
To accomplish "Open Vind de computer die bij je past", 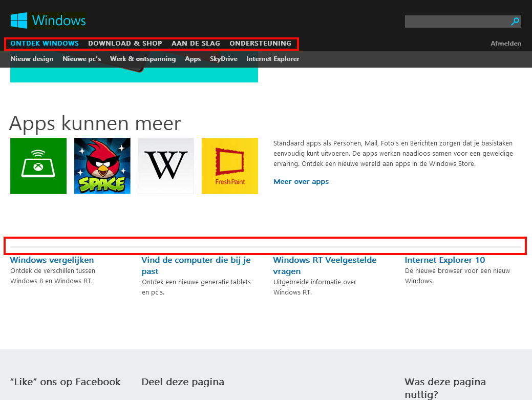I will [196, 265].
